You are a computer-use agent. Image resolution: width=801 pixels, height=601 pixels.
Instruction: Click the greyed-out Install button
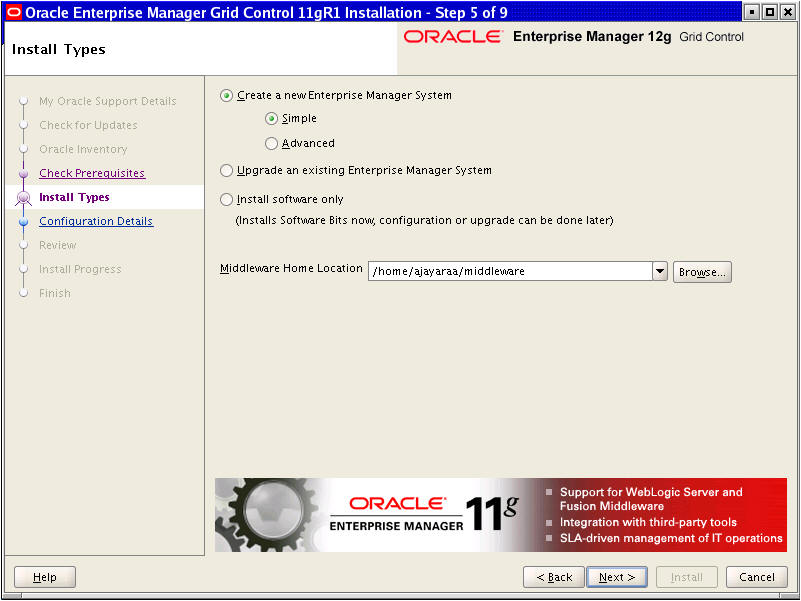pos(687,577)
